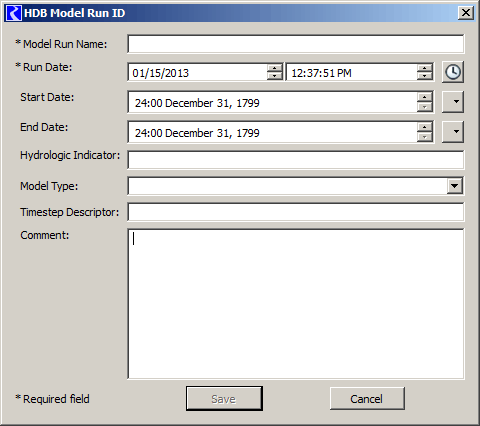
Task: Click the clock icon to set current time
Action: pyautogui.click(x=453, y=72)
